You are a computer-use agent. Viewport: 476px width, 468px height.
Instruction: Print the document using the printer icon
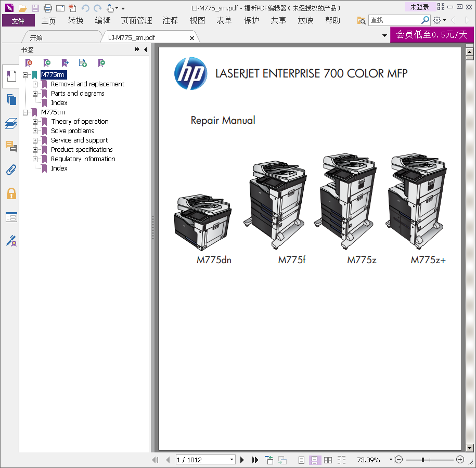coord(48,8)
